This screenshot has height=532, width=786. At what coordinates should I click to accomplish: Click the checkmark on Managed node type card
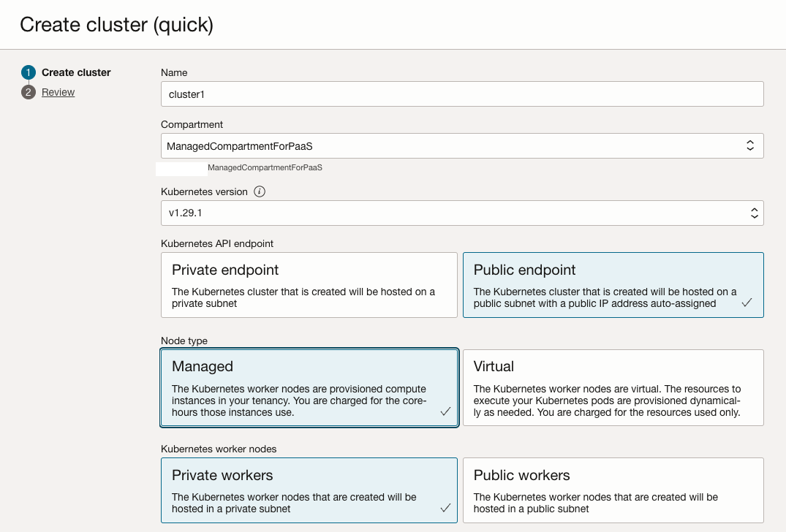click(445, 411)
